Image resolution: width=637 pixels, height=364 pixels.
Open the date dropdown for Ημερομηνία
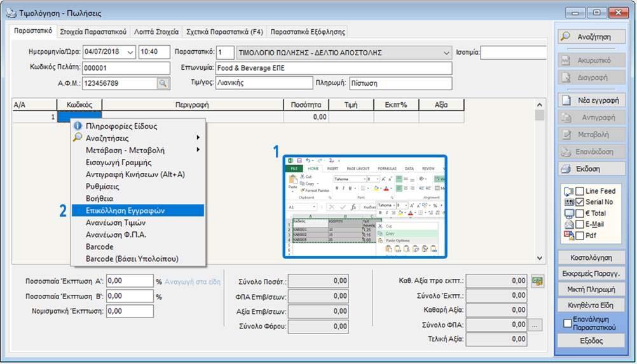130,52
